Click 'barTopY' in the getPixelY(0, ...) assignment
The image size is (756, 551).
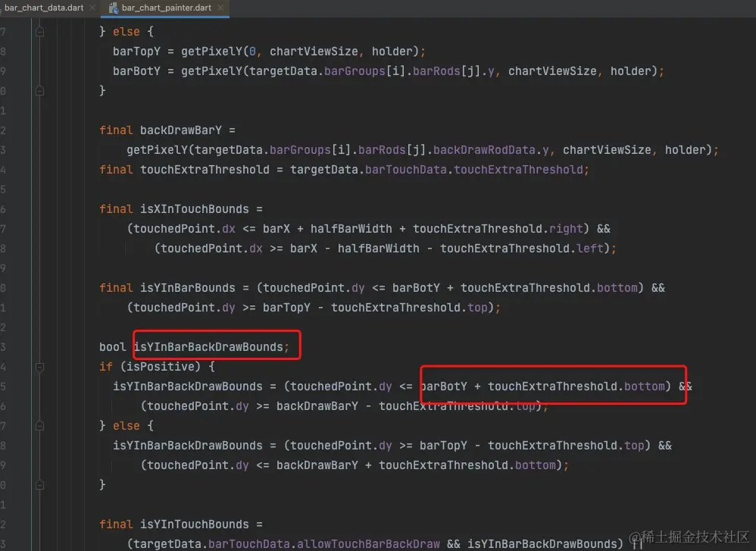point(136,52)
